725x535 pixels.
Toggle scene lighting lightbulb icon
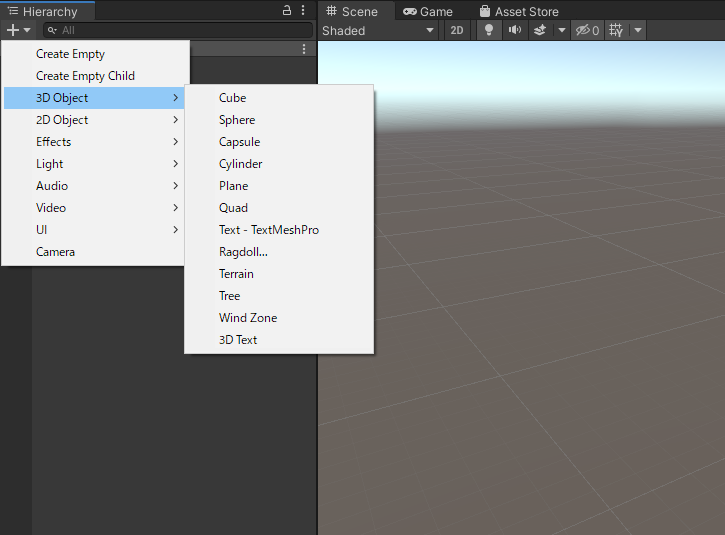coord(488,31)
